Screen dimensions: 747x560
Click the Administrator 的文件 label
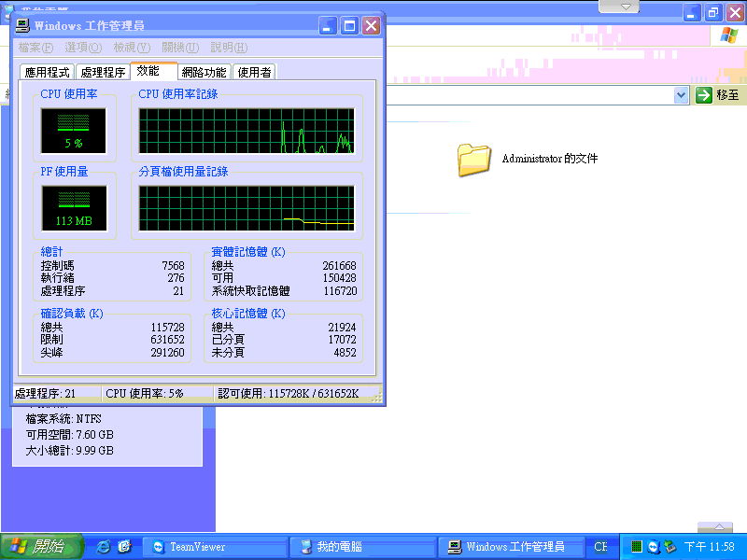(550, 159)
